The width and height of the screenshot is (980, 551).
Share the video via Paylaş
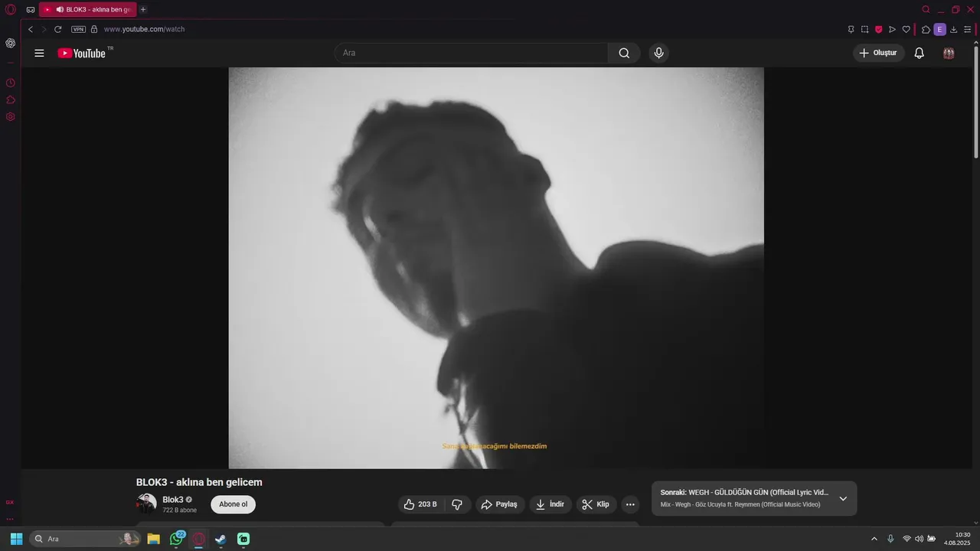(x=499, y=504)
